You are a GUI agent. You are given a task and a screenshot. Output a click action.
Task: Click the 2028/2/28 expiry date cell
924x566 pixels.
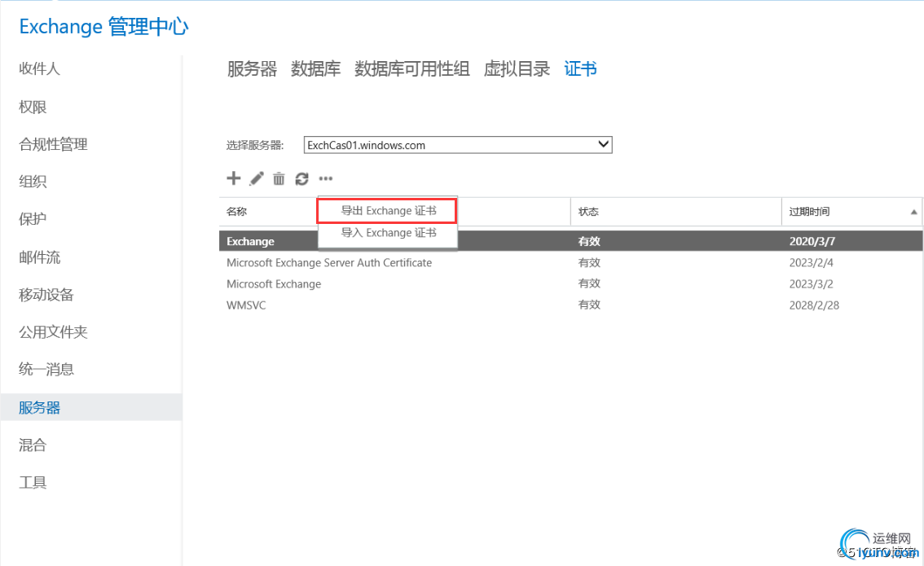point(814,305)
